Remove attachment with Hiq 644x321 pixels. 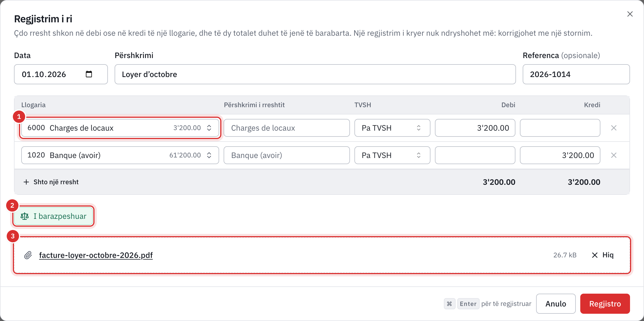pyautogui.click(x=603, y=255)
